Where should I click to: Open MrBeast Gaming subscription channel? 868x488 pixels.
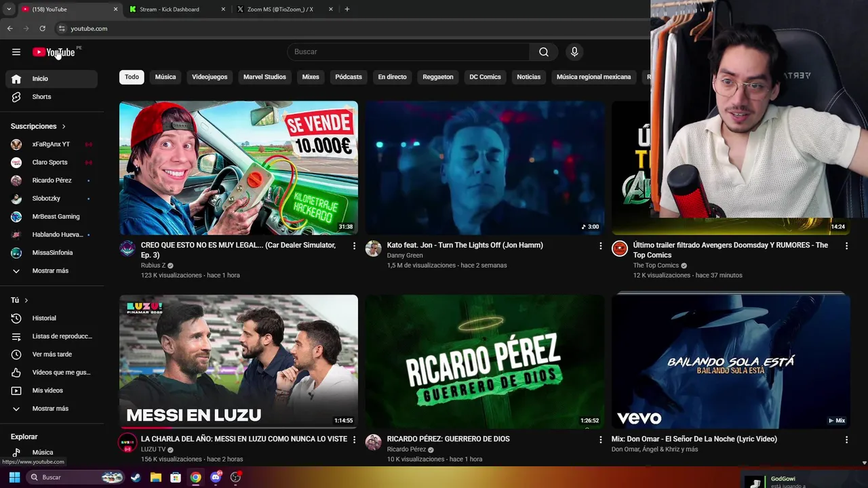click(x=52, y=217)
